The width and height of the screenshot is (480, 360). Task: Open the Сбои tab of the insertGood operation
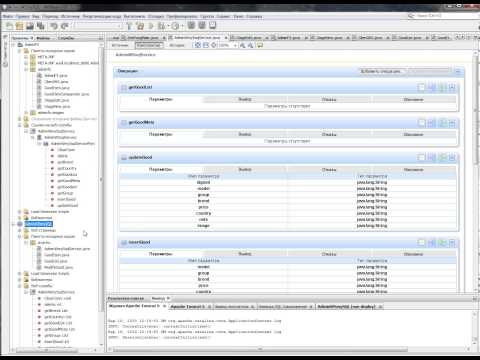pos(329,254)
